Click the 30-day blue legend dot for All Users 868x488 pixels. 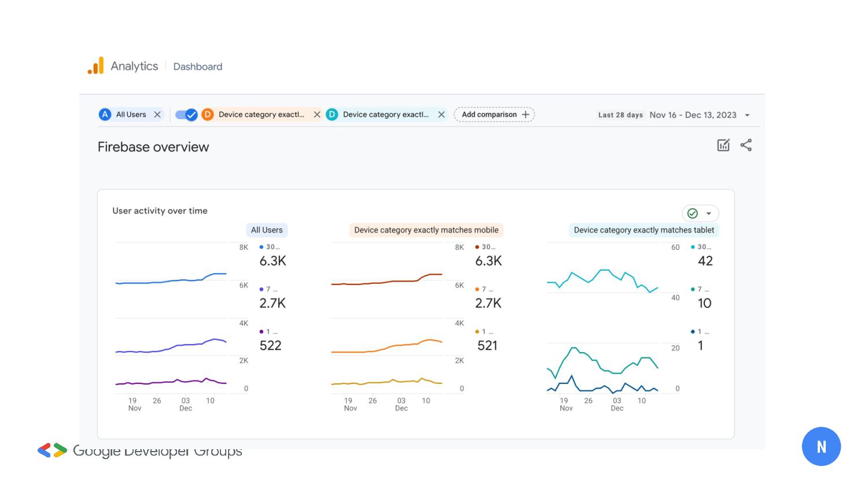(262, 247)
